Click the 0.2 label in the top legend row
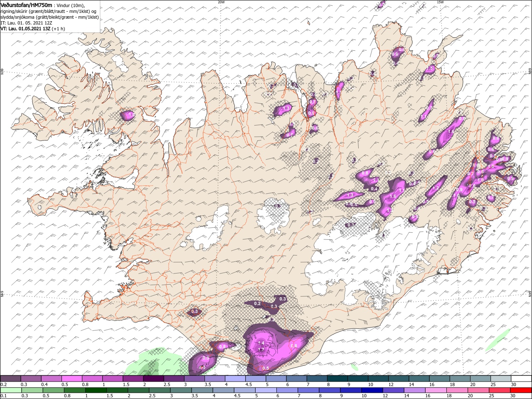Viewport: 532px width, 399px height. (x=3, y=384)
